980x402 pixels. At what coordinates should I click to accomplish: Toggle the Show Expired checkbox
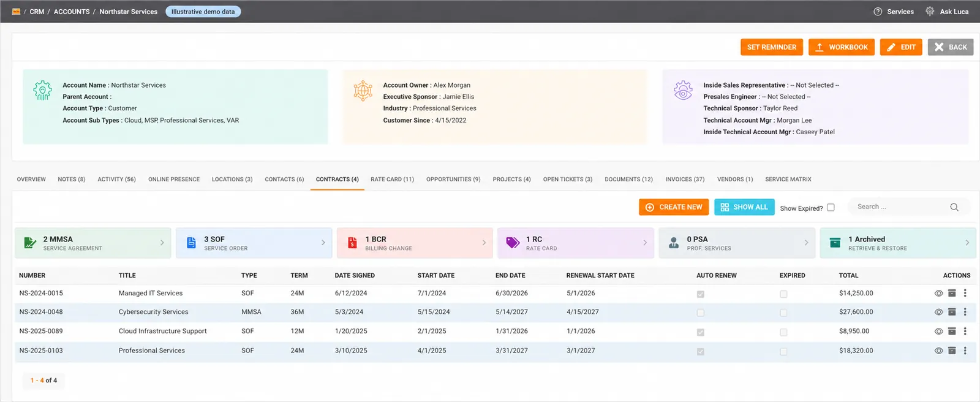(x=831, y=208)
